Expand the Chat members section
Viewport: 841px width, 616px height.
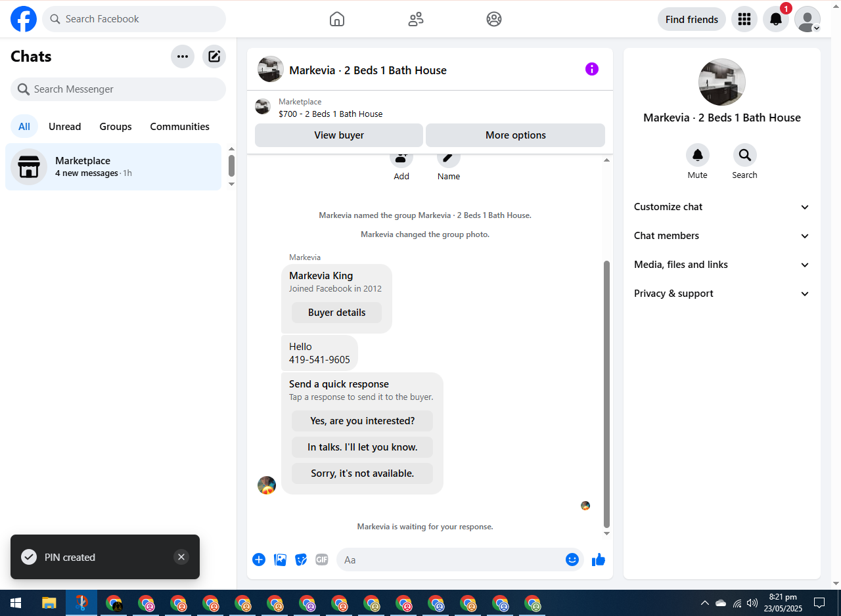[x=722, y=236]
